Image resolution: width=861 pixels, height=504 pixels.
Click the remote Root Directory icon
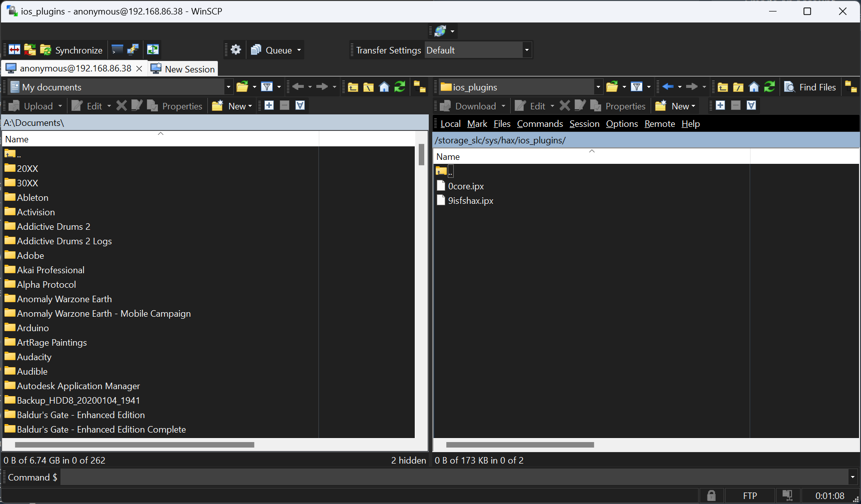click(738, 87)
